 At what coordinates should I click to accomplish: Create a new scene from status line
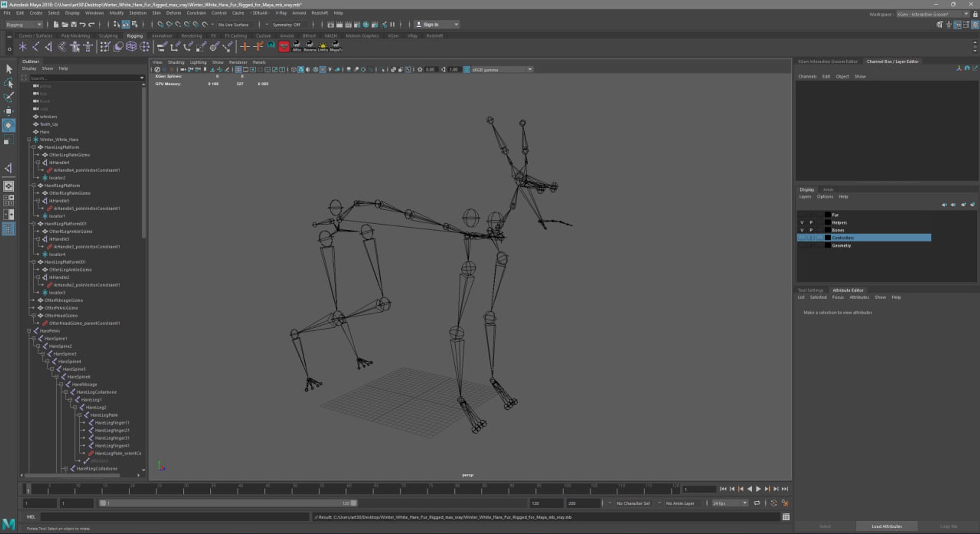[56, 25]
